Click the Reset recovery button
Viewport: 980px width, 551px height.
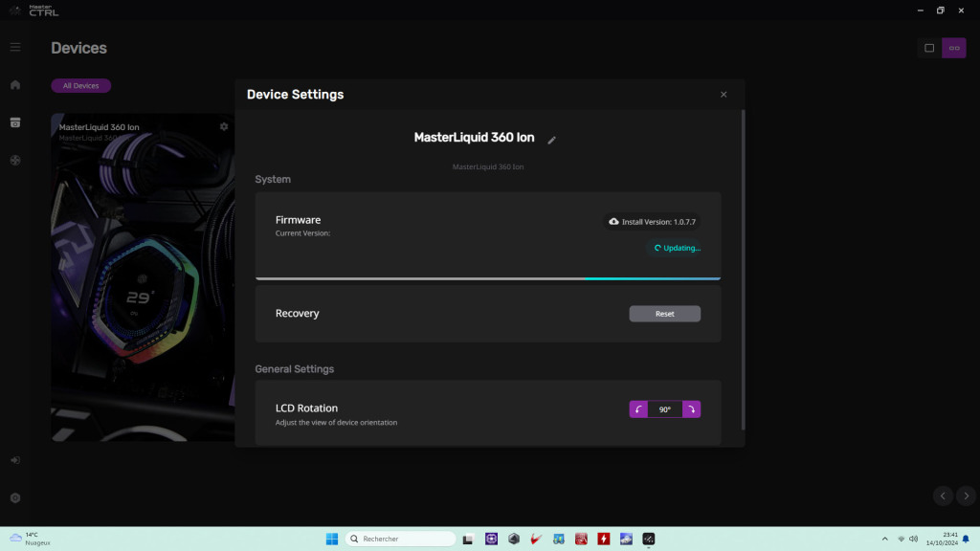(x=664, y=314)
